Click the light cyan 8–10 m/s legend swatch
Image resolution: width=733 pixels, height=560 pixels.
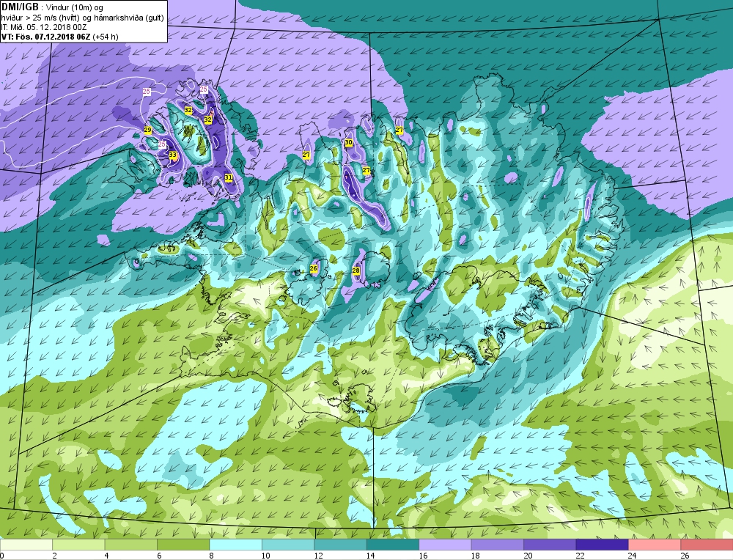[235, 545]
